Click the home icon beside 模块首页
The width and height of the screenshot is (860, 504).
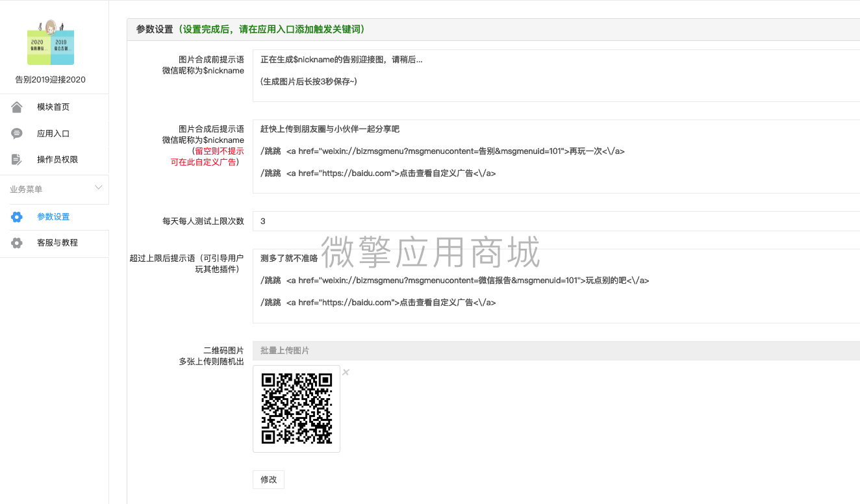pos(17,107)
